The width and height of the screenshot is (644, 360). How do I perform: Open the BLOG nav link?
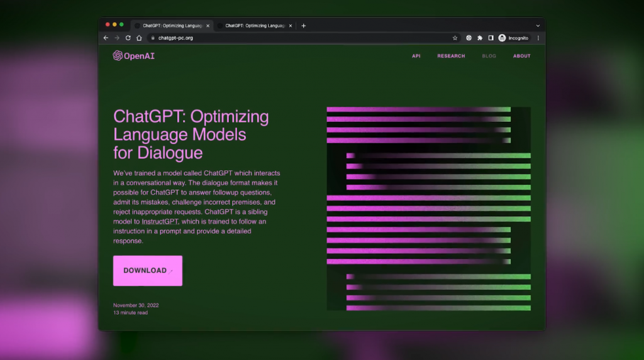point(489,56)
